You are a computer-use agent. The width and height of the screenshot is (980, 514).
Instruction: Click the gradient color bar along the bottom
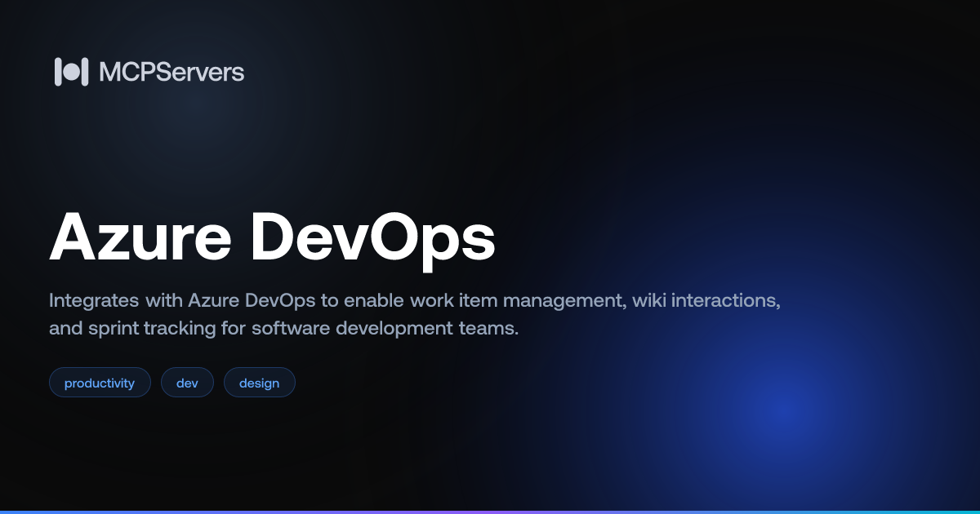(x=490, y=512)
